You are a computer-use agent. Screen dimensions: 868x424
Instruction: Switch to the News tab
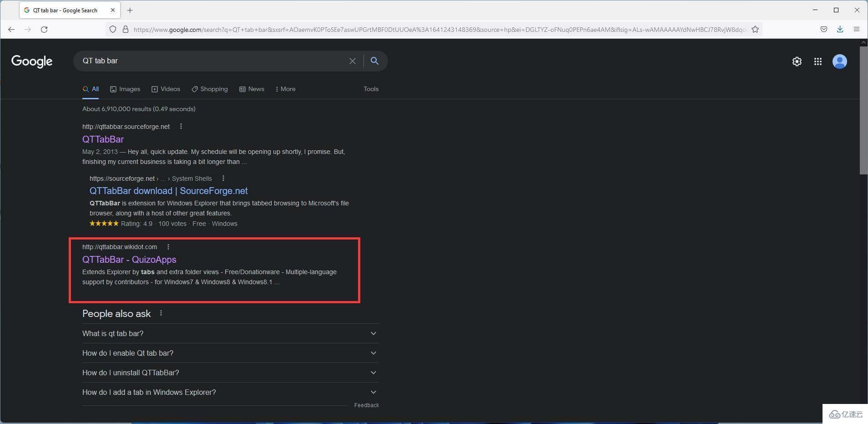point(252,89)
